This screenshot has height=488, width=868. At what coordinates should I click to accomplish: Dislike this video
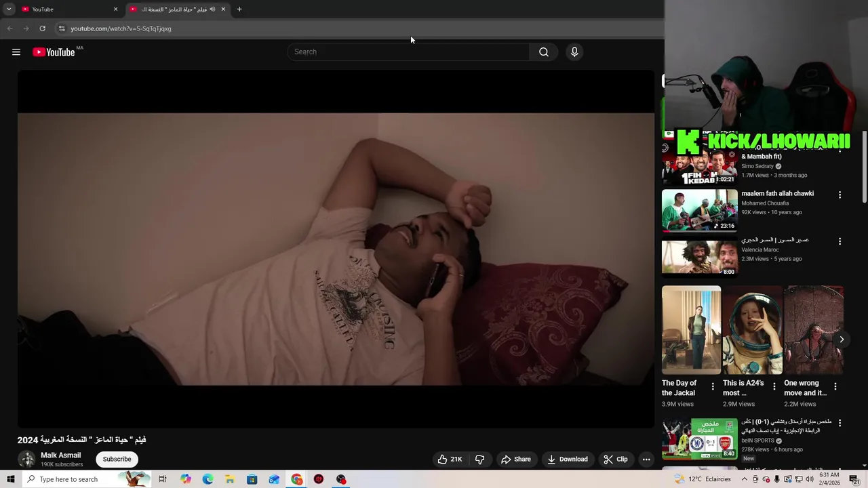[x=480, y=460]
